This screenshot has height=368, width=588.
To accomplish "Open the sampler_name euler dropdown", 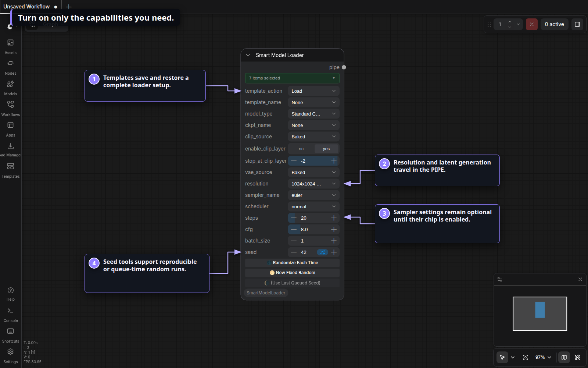I will coord(313,195).
